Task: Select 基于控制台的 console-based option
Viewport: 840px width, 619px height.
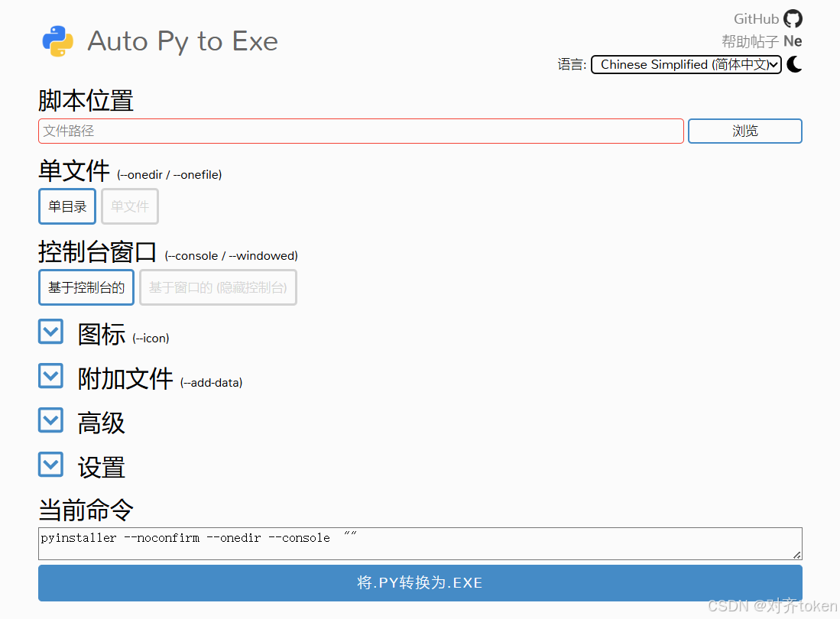Action: (86, 287)
